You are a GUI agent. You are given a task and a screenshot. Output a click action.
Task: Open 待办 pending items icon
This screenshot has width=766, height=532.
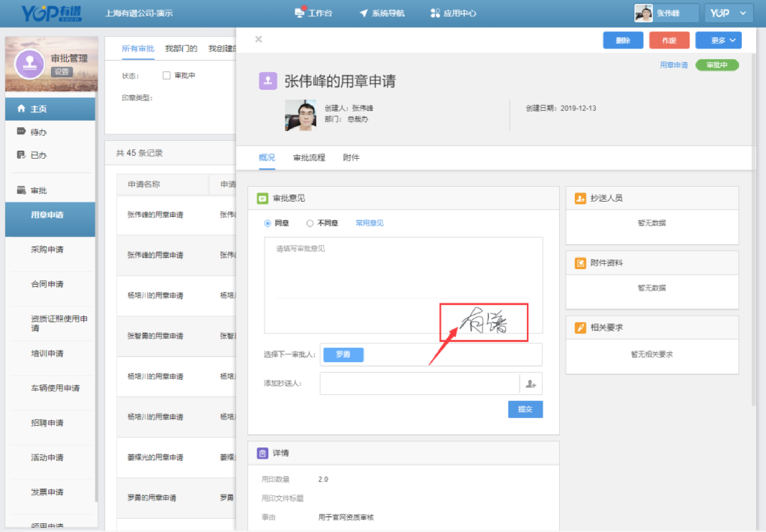pos(21,132)
